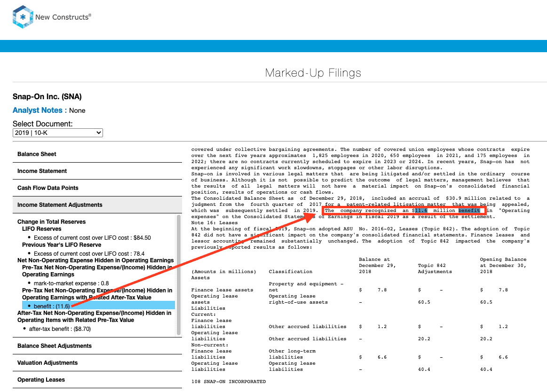This screenshot has width=547, height=392.
Task: Click the New Constructs hexagon logo icon
Action: click(x=23, y=17)
